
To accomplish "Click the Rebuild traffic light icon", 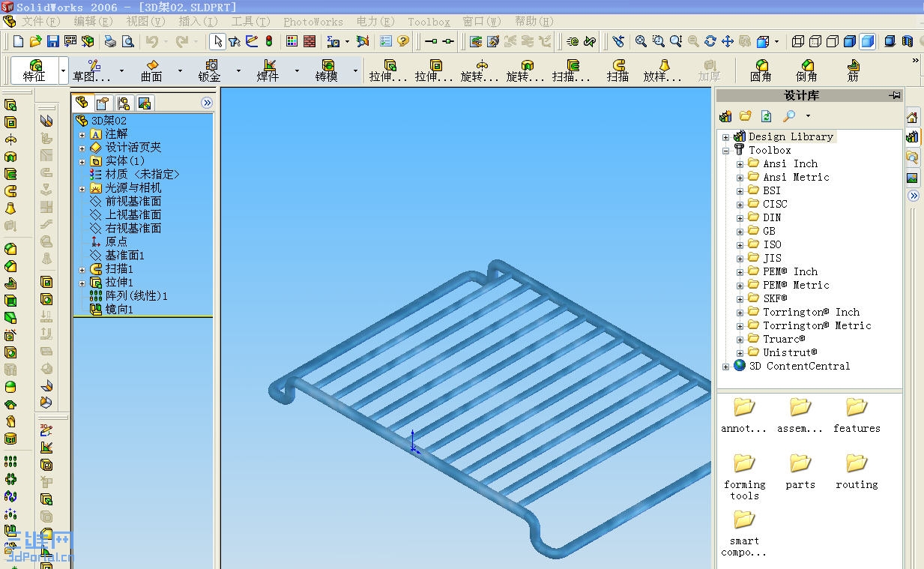I will click(269, 41).
